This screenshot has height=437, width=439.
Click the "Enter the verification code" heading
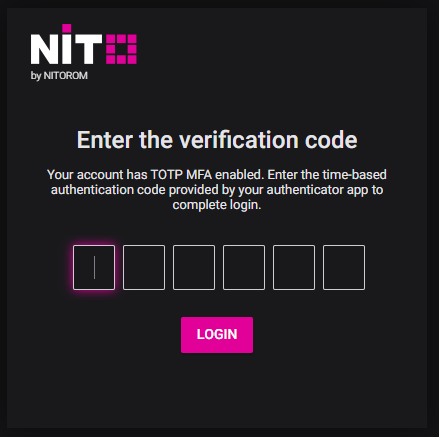coord(217,140)
